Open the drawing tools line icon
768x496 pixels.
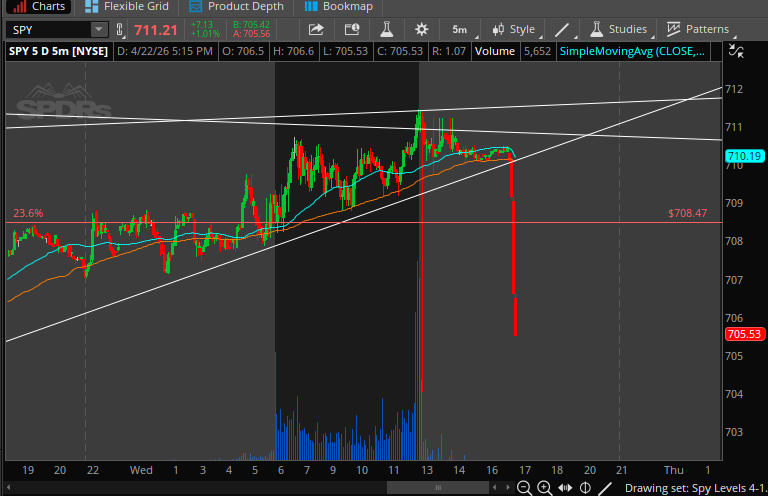(562, 29)
